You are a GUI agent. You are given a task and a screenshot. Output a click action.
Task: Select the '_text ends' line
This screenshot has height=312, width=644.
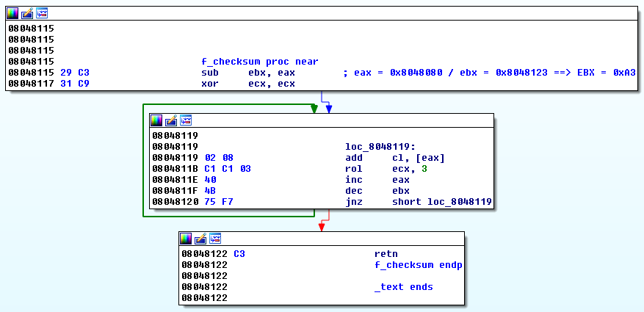404,287
